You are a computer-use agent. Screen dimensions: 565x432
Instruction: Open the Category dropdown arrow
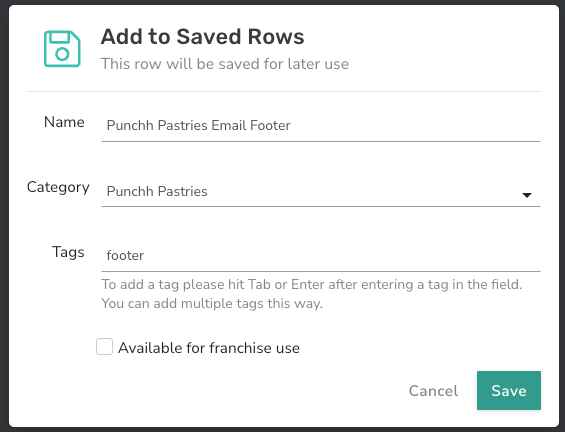coord(527,195)
